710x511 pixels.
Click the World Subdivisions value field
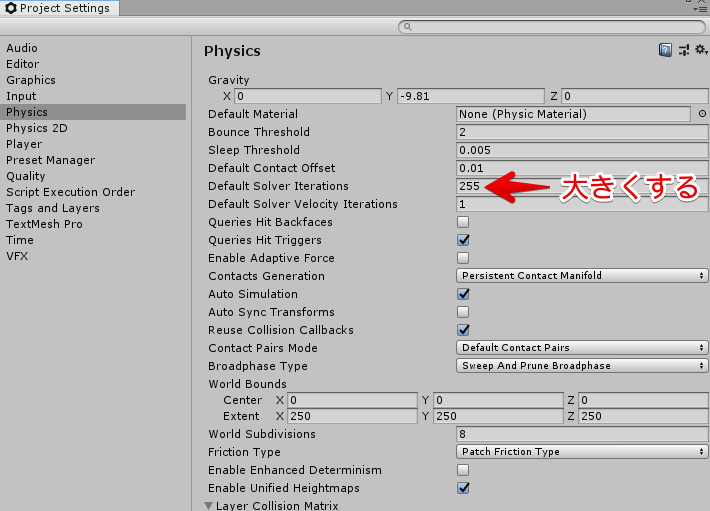click(x=582, y=434)
